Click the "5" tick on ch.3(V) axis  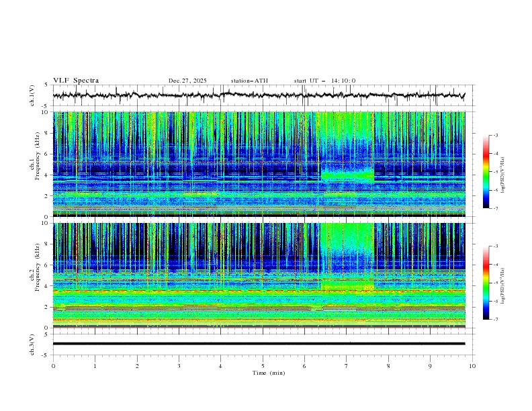click(46, 334)
